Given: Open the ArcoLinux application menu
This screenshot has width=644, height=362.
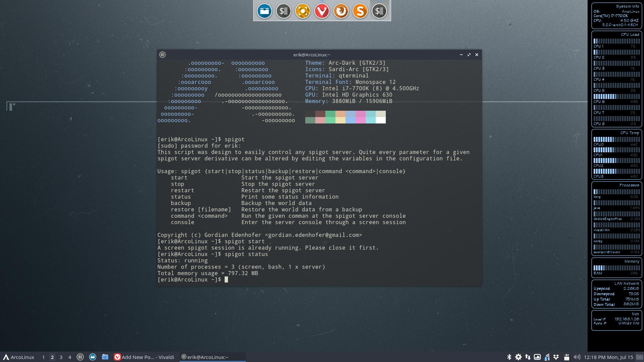Looking at the screenshot, I should click(x=18, y=357).
